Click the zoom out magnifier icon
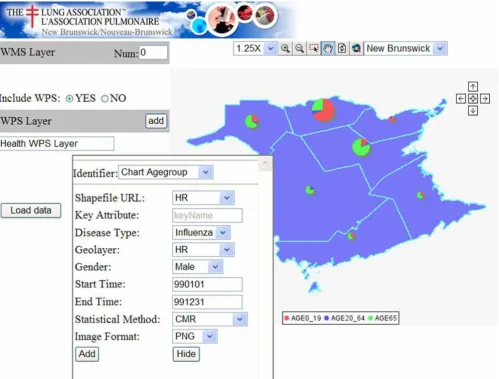This screenshot has height=379, width=499. [x=300, y=49]
